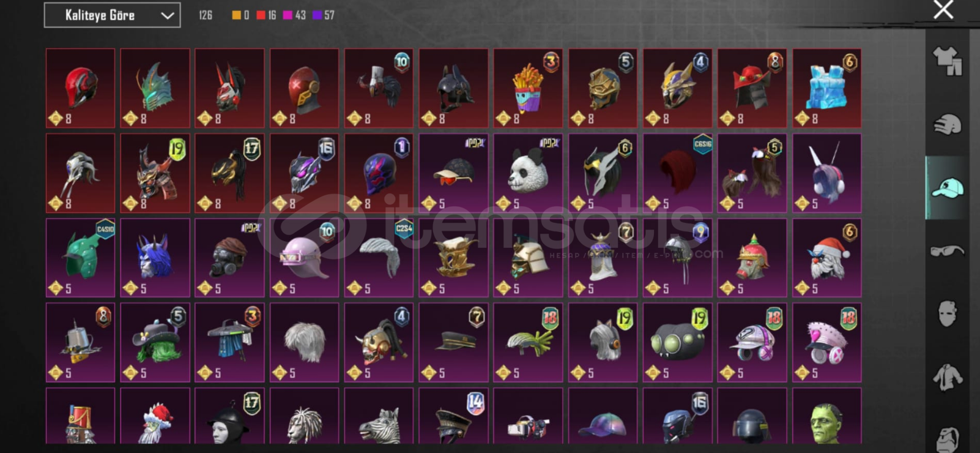Select the face mask category icon
The height and width of the screenshot is (453, 980).
[947, 313]
